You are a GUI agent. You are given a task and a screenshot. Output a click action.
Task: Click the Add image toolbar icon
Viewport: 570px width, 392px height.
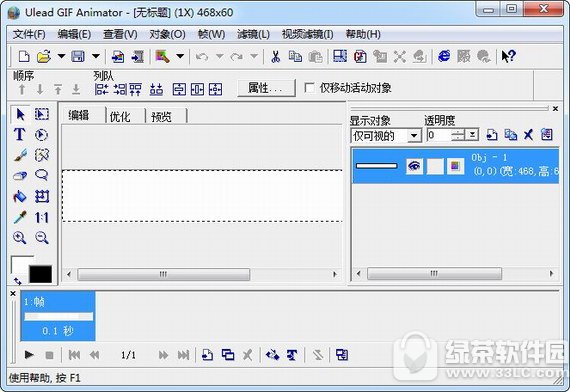coord(118,57)
